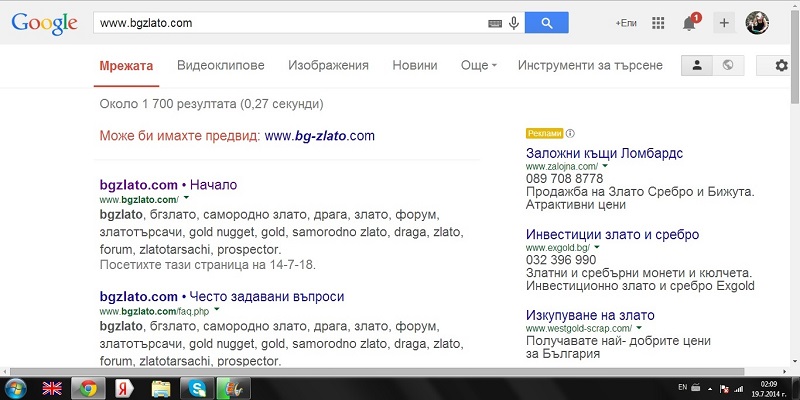Follow the suggested www.bg-zlato.com link
800x400 pixels.
tap(319, 136)
